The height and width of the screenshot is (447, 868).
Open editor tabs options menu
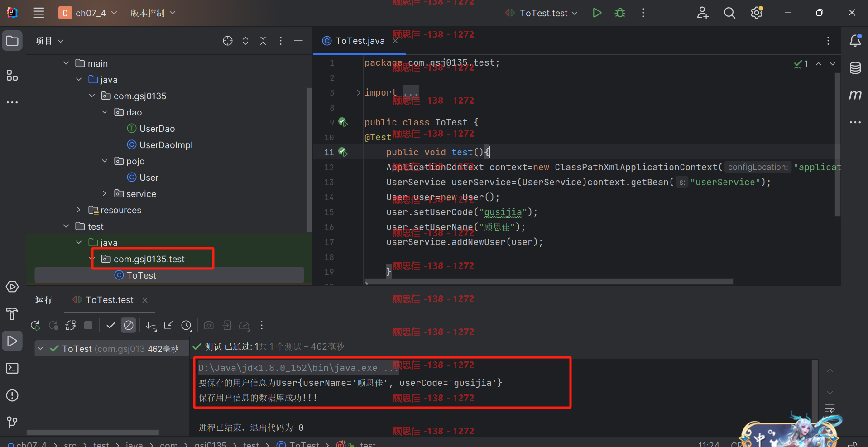pos(828,41)
